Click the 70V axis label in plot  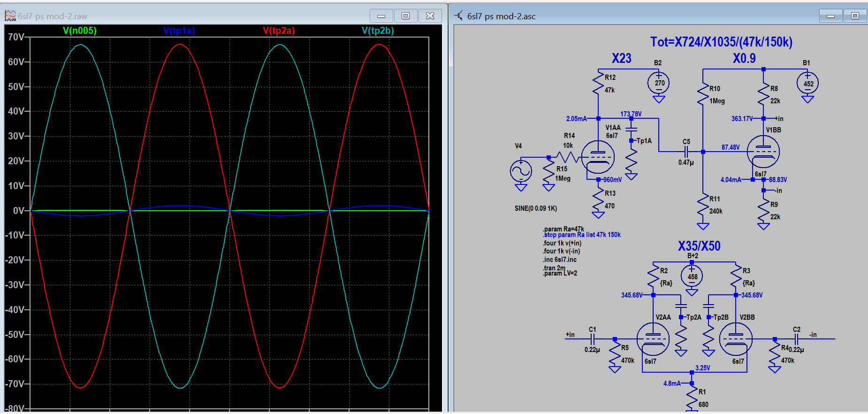pos(16,37)
